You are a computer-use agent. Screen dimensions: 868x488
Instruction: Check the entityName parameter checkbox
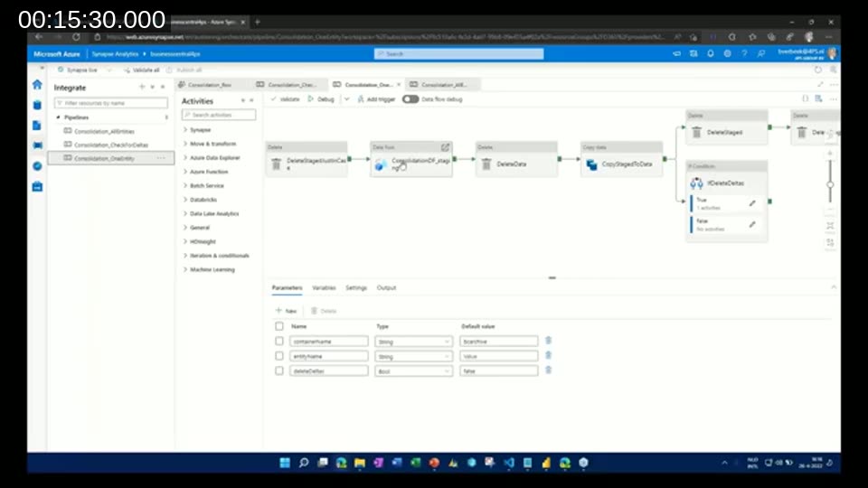[279, 356]
